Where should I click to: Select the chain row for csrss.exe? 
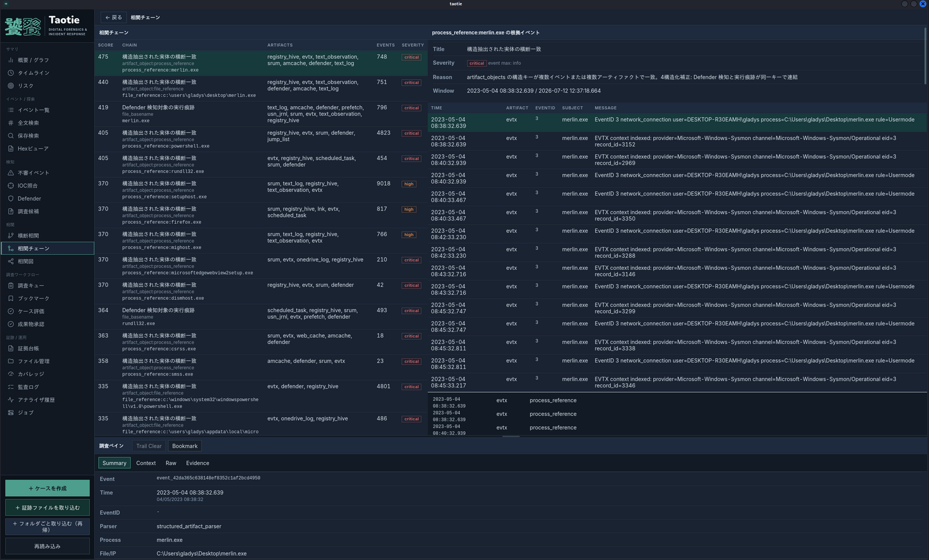(x=261, y=342)
